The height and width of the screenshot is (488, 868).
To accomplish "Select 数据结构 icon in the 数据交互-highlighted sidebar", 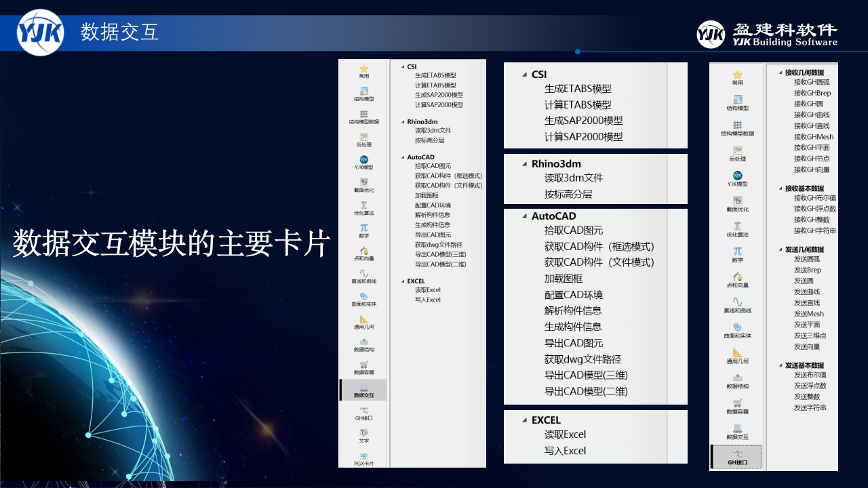I will pos(364,342).
